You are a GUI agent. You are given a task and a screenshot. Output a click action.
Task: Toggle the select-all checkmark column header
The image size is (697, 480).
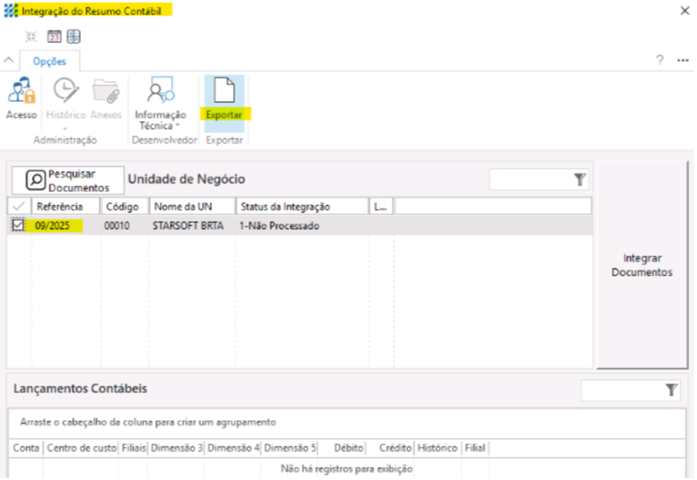click(x=18, y=206)
